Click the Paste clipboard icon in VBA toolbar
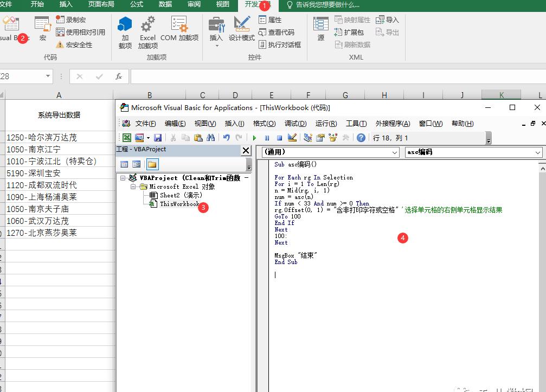This screenshot has width=546, height=392. click(x=198, y=138)
